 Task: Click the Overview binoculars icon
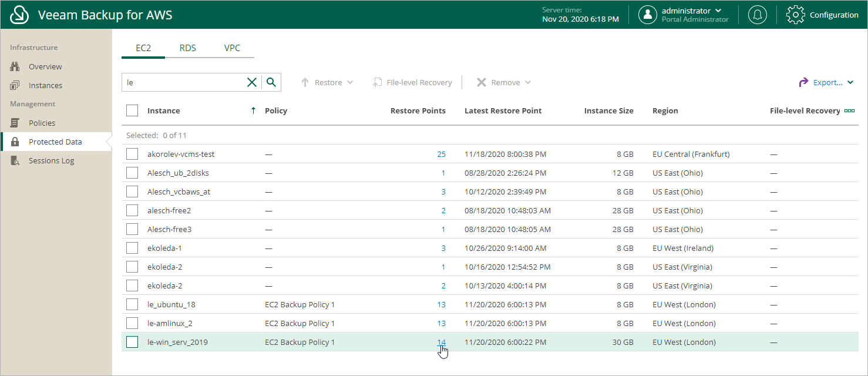click(x=15, y=66)
